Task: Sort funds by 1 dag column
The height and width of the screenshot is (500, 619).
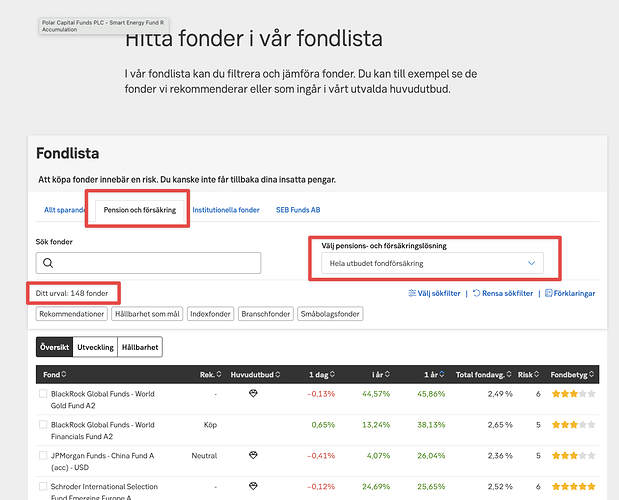Action: click(x=321, y=375)
